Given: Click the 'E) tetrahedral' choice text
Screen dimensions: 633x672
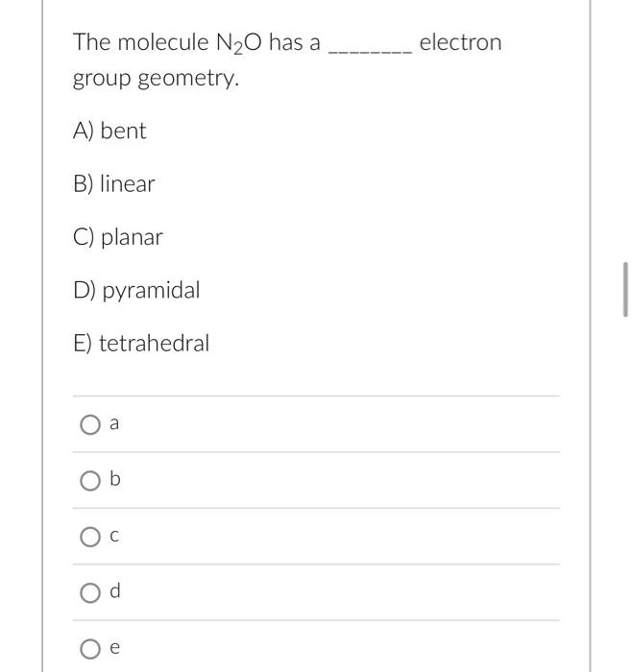Looking at the screenshot, I should point(141,344).
